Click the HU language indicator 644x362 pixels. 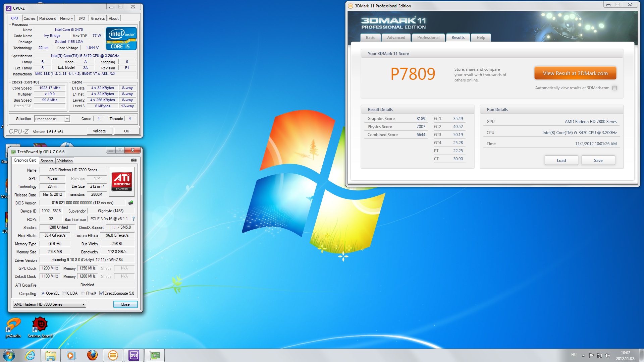(x=574, y=355)
